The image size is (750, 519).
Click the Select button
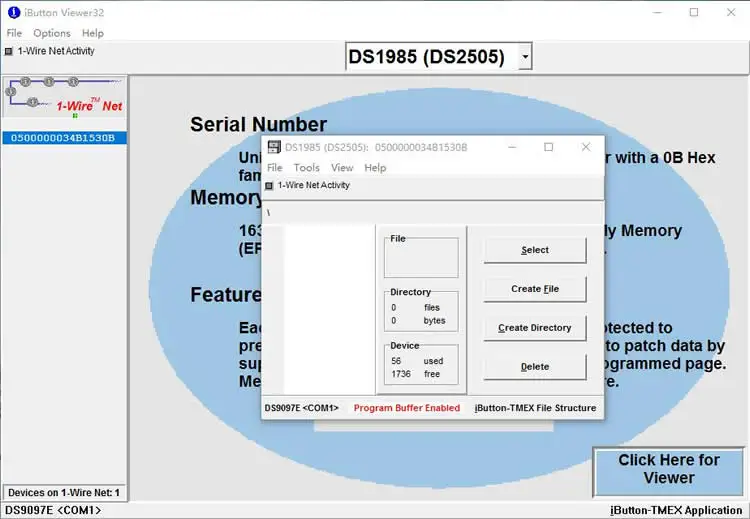[535, 250]
